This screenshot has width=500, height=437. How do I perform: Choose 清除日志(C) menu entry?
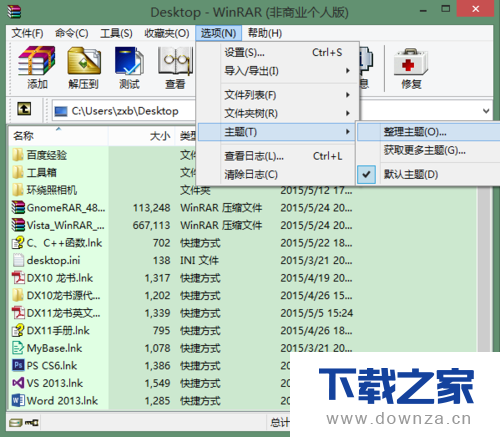coord(277,174)
